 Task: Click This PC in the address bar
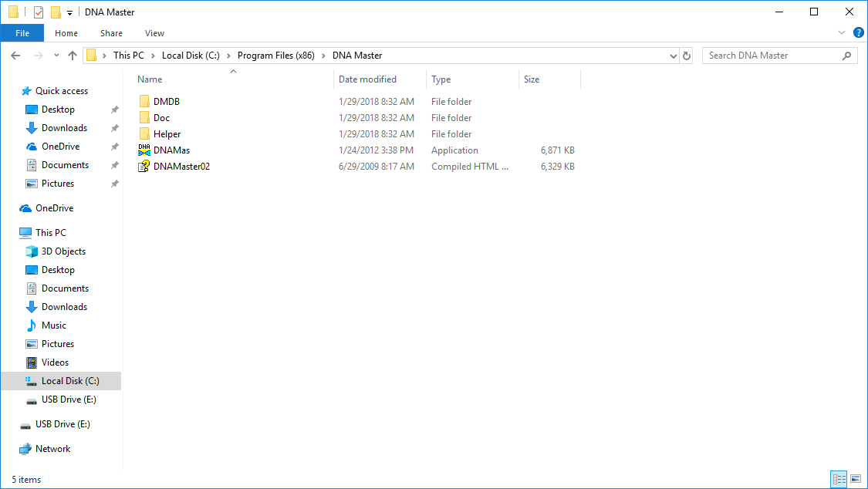point(128,56)
